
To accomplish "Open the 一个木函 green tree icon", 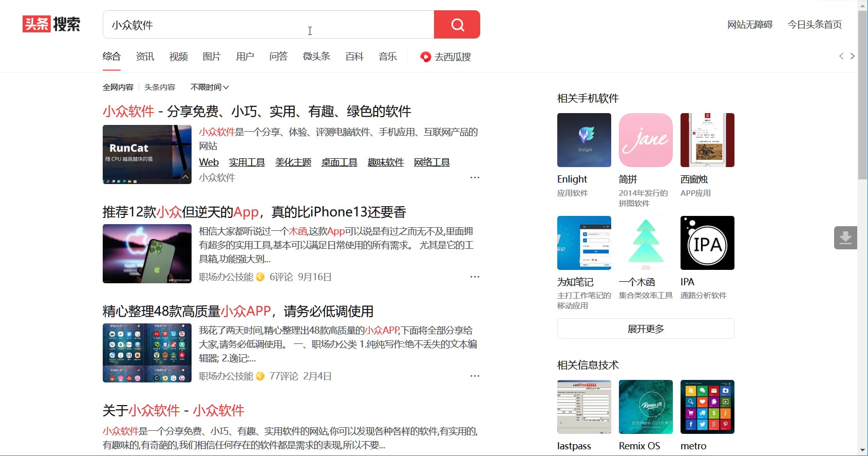I will [646, 243].
